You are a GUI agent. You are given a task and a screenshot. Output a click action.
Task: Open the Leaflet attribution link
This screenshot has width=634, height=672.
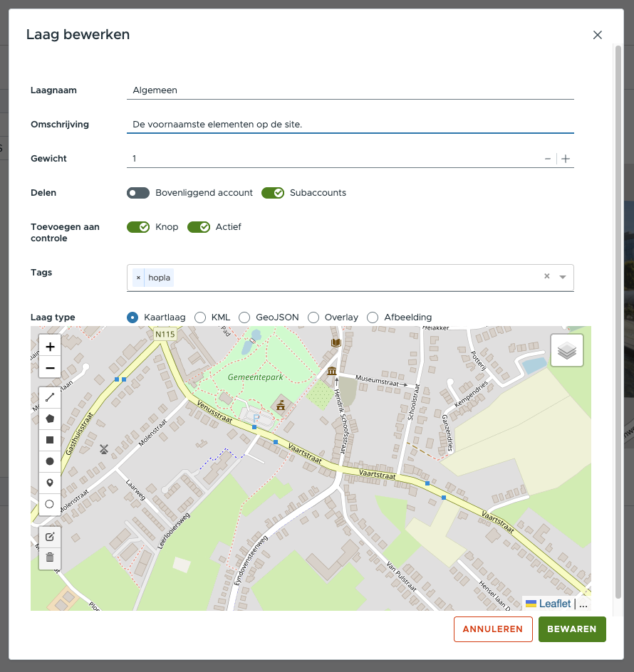click(555, 604)
